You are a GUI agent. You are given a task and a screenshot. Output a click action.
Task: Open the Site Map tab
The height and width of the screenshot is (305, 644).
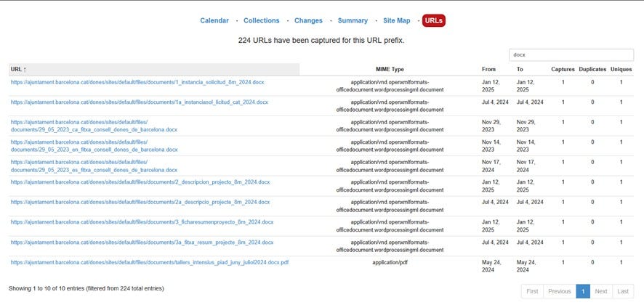tap(396, 20)
